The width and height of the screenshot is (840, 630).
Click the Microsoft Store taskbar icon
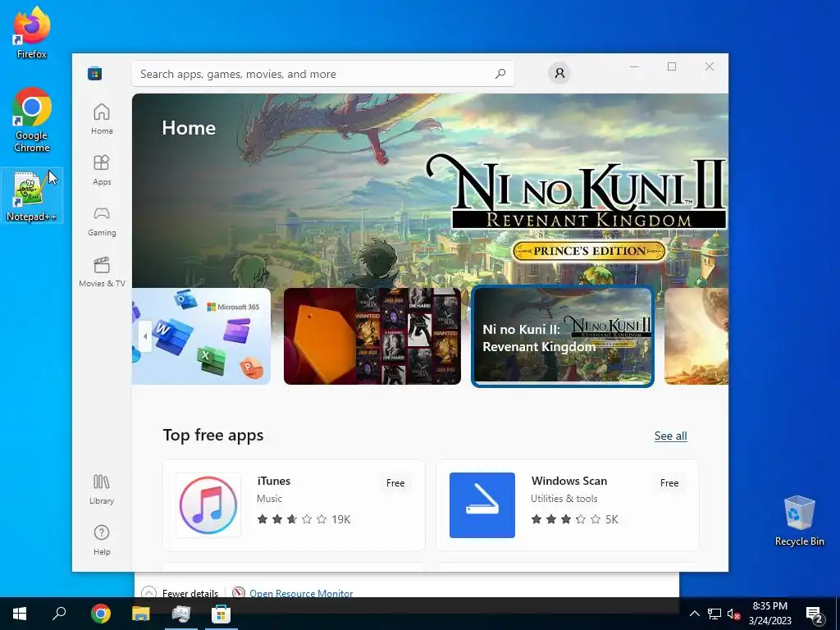tap(221, 614)
